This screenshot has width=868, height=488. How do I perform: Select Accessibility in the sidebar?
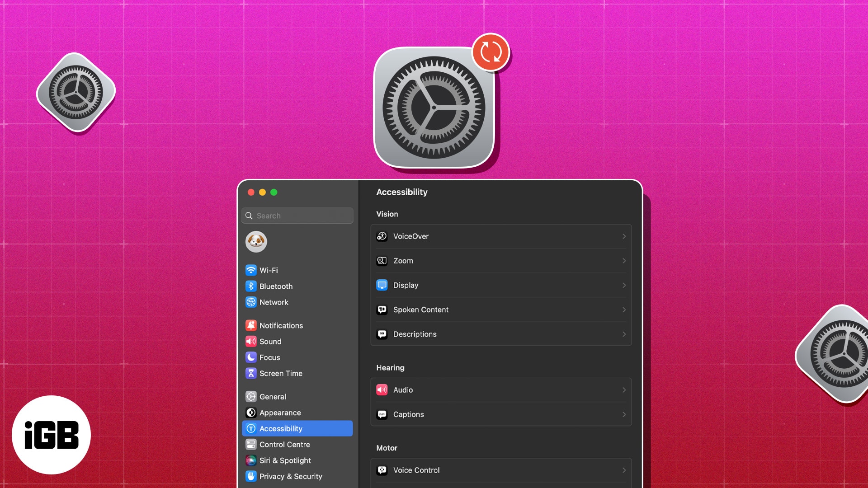click(297, 428)
